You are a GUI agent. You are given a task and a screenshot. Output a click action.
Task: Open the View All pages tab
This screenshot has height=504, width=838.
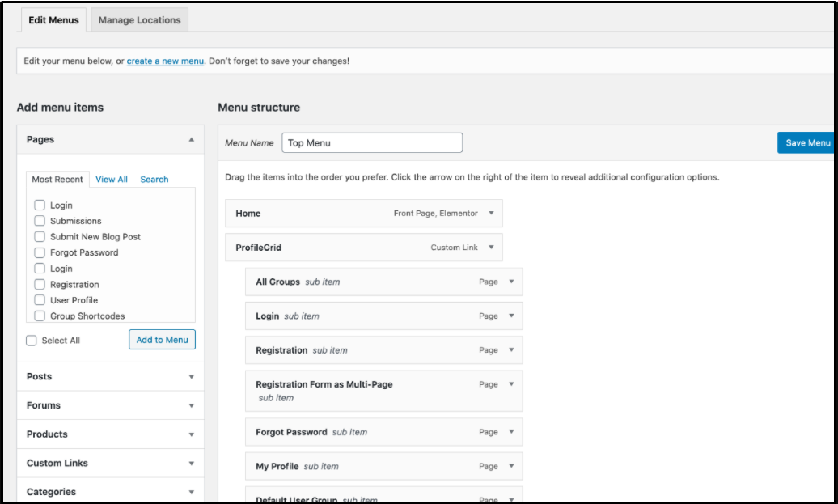tap(112, 180)
